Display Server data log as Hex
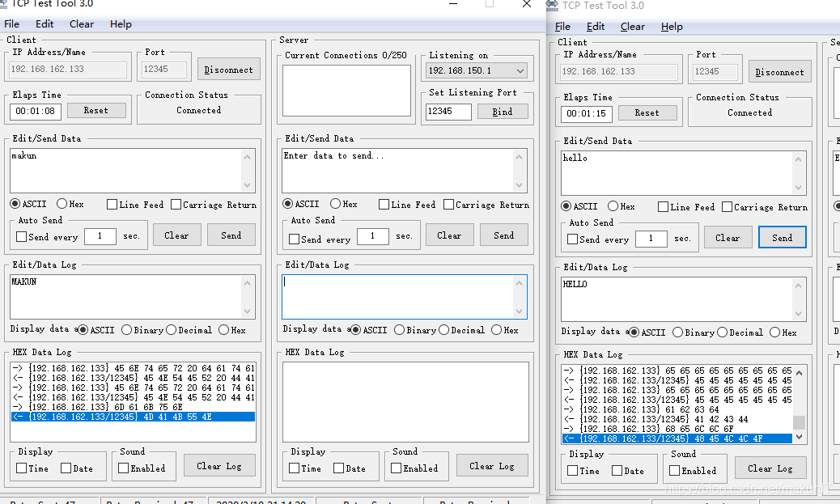Viewport: 840px width, 504px height. click(505, 330)
